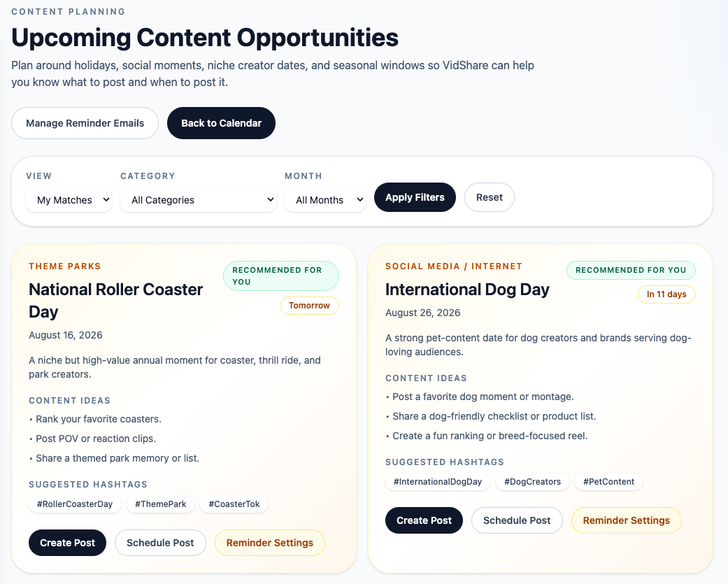Create Post for National Roller Coaster Day

tap(67, 543)
